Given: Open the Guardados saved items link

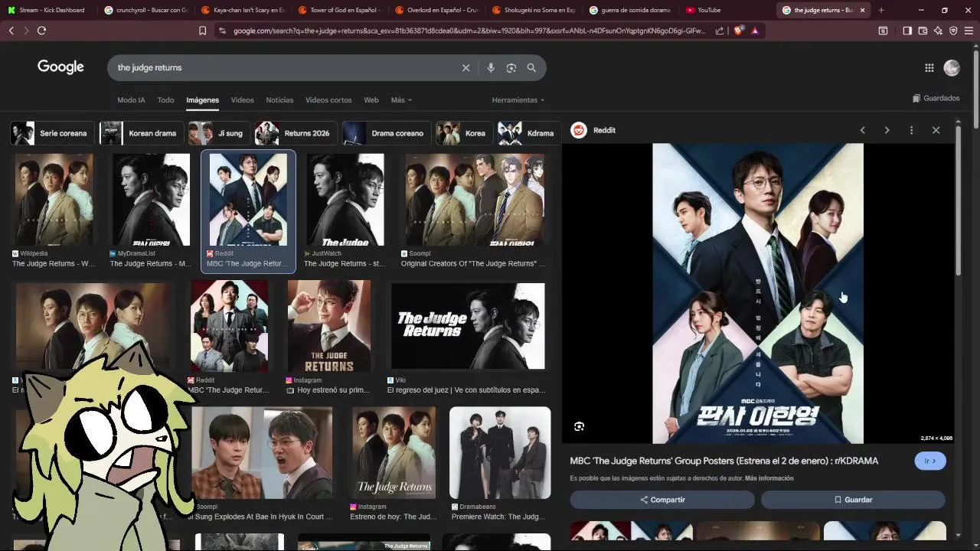Looking at the screenshot, I should tap(936, 98).
